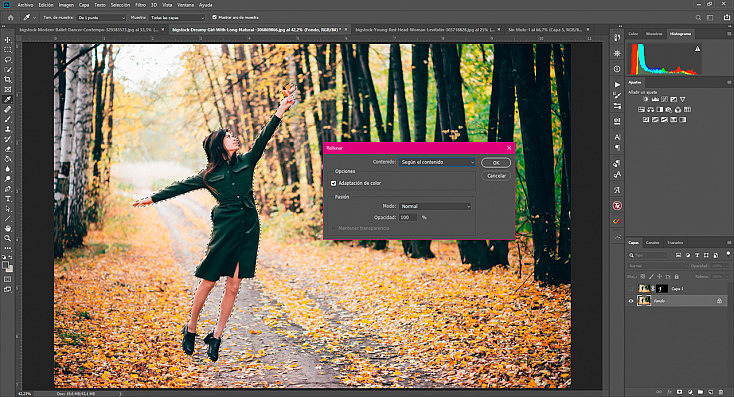Switch to the Trazados tab
Image resolution: width=734 pixels, height=397 pixels.
pyautogui.click(x=675, y=243)
